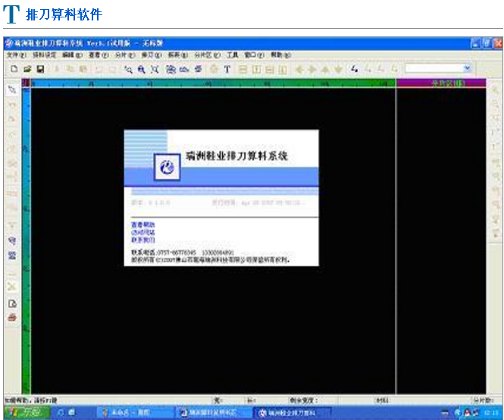
Task: Open the 查看 menu
Action: tap(99, 55)
